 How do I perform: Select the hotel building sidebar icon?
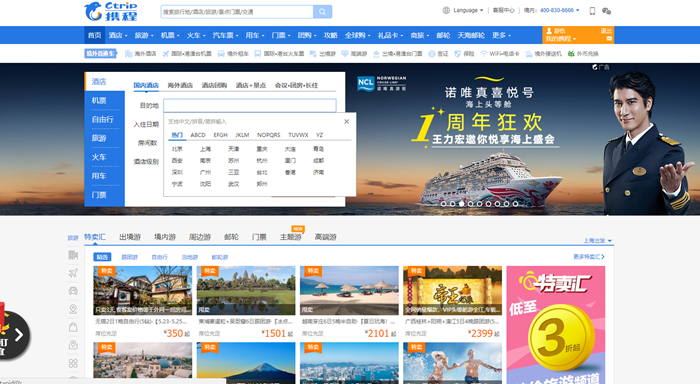click(x=73, y=255)
